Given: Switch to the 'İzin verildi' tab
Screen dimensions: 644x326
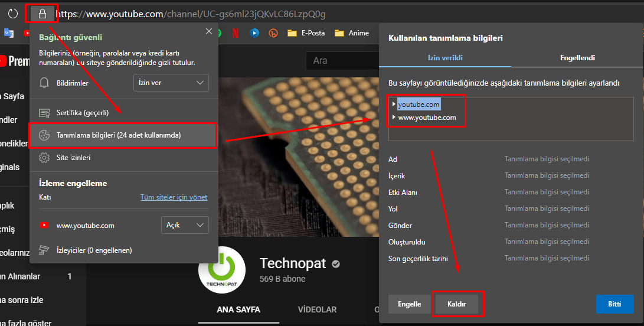Looking at the screenshot, I should click(x=445, y=57).
